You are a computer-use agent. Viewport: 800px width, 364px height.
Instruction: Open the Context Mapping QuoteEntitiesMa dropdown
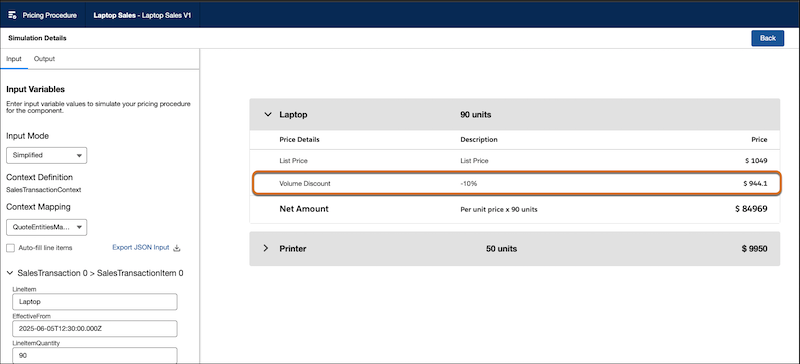coord(46,227)
